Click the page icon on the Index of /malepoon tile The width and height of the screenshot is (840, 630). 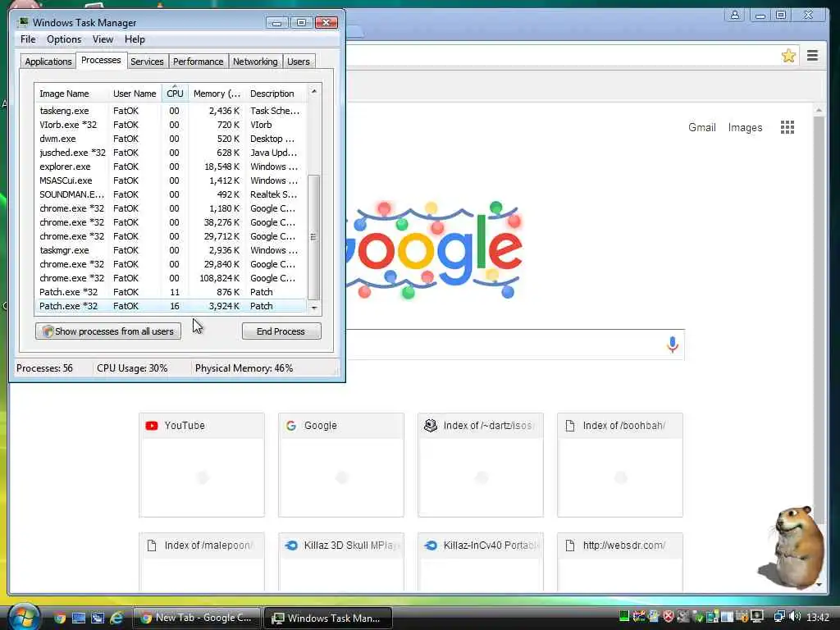(x=152, y=546)
